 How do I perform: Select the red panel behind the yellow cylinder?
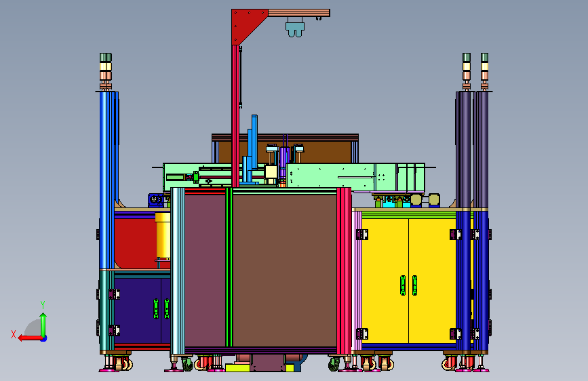tap(134, 243)
